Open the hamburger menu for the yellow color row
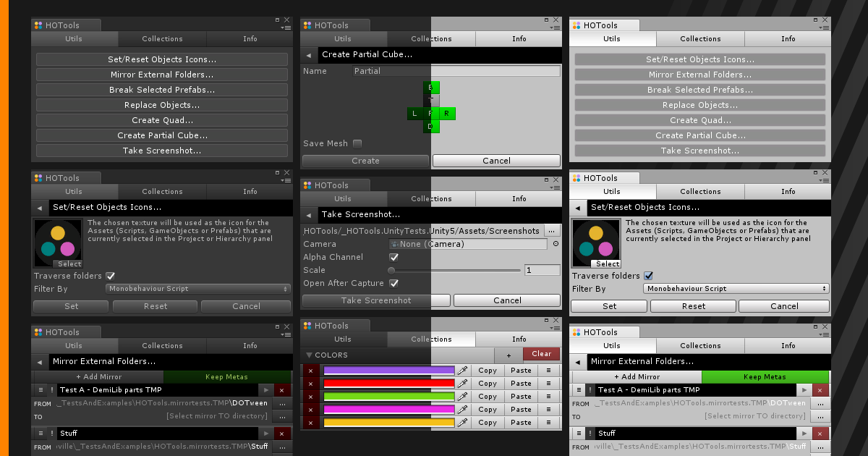 click(549, 423)
